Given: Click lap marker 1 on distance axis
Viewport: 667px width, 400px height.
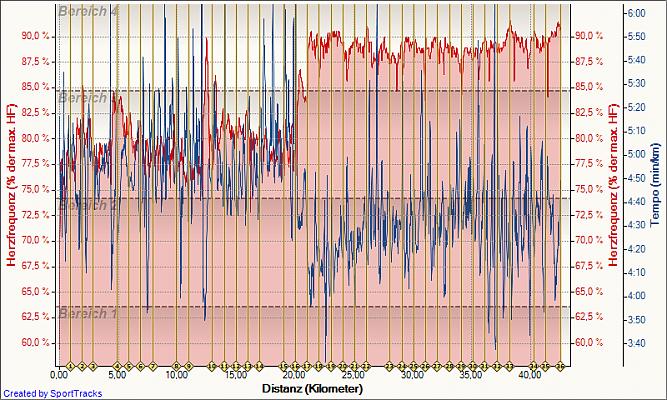Looking at the screenshot, I should pos(70,366).
